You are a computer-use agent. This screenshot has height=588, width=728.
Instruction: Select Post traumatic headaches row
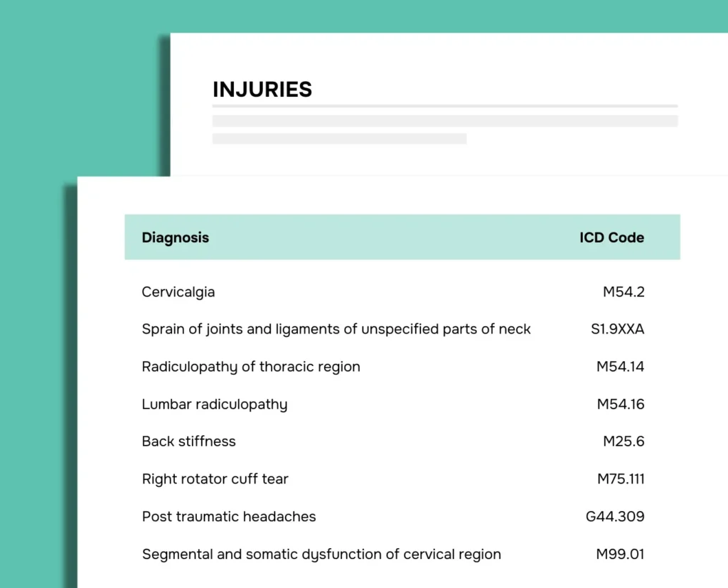229,517
